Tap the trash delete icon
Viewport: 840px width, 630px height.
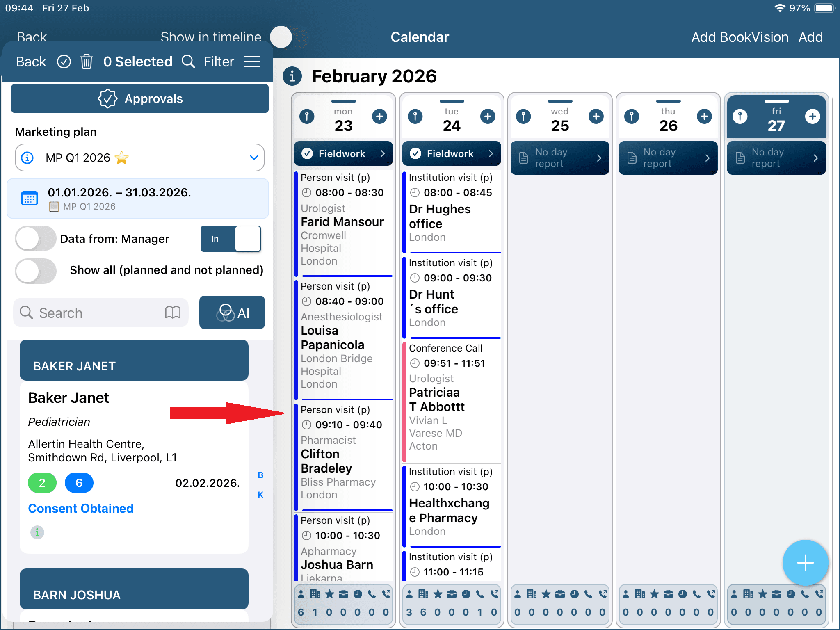pos(87,62)
